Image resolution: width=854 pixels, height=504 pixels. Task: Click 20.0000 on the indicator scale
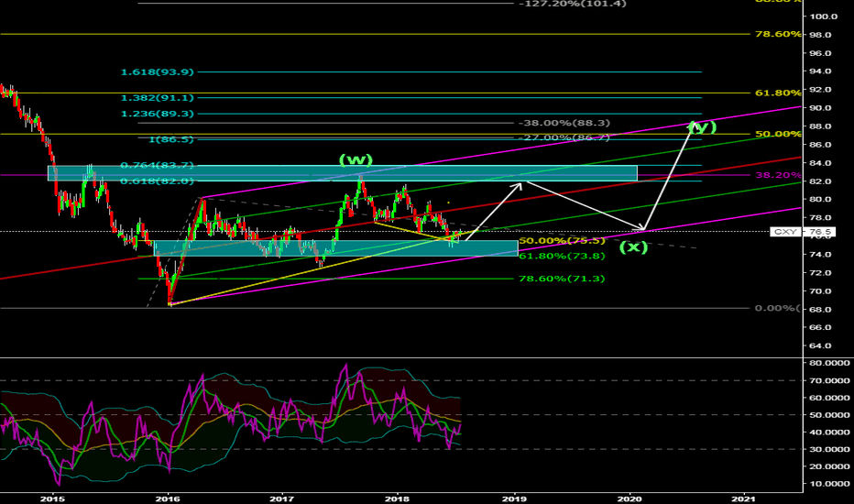point(829,467)
